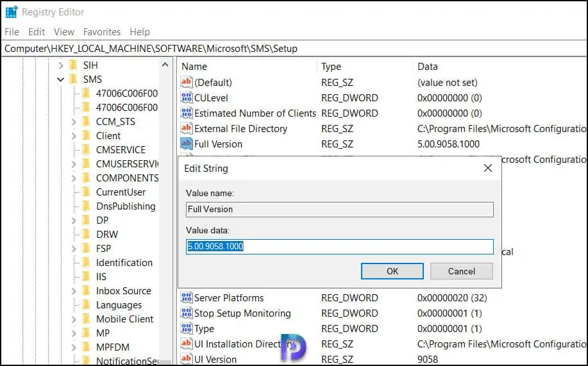This screenshot has height=366, width=588.
Task: Click the Value name field
Action: pyautogui.click(x=339, y=209)
